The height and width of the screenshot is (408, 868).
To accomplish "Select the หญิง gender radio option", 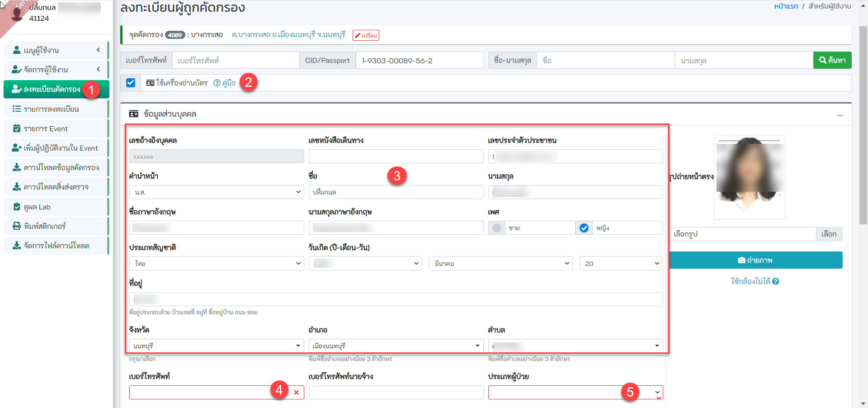I will click(x=584, y=228).
